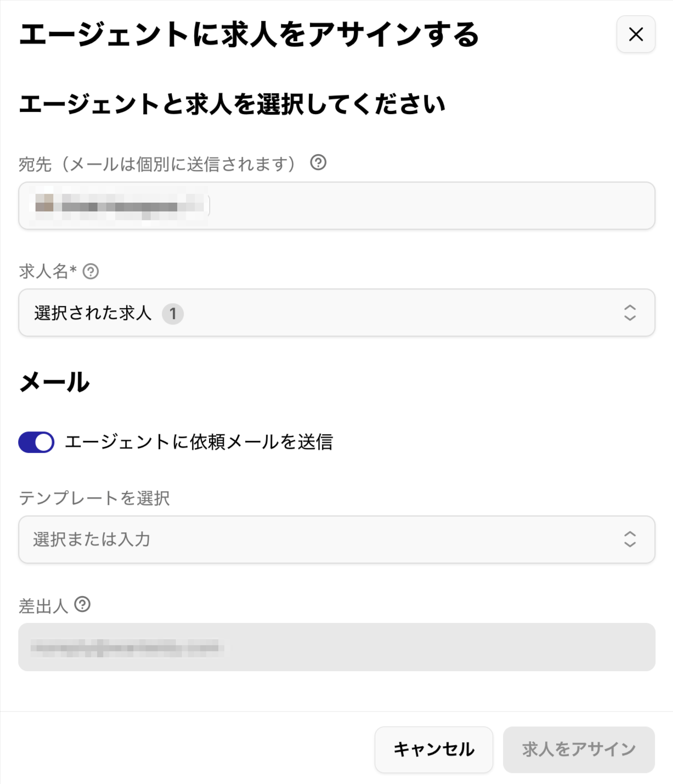The width and height of the screenshot is (673, 784).
Task: Click up-down chevron in 選択された求人 field
Action: (x=630, y=313)
